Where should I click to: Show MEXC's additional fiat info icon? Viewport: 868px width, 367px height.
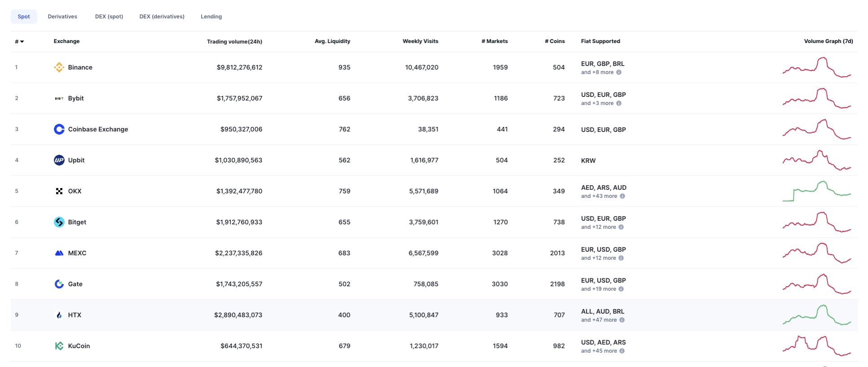(621, 258)
